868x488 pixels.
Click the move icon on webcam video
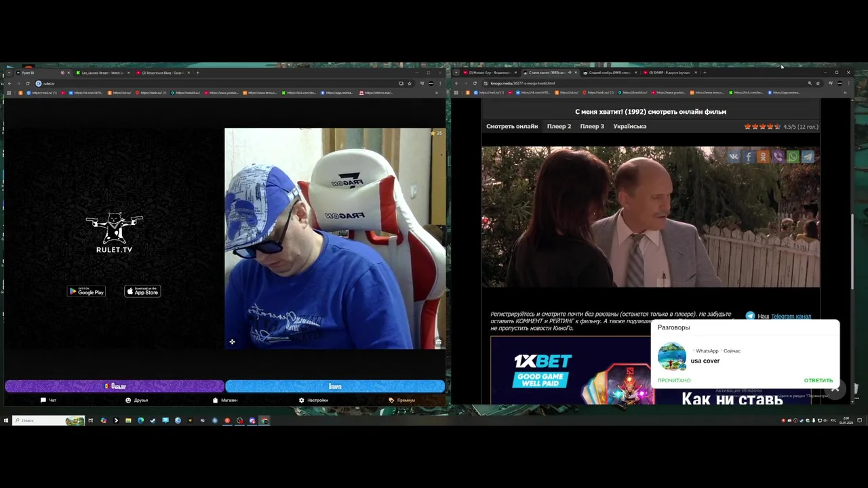point(232,342)
